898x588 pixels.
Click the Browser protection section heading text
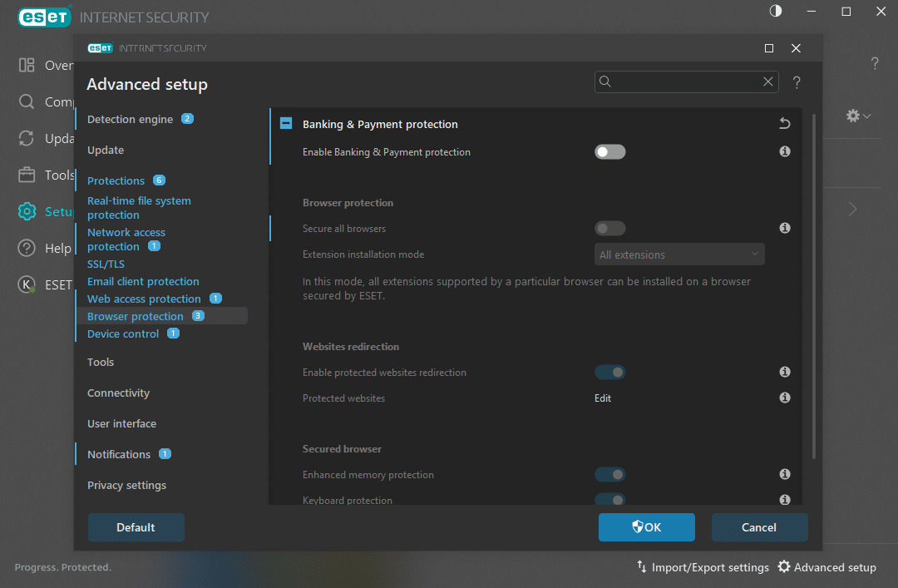tap(348, 203)
